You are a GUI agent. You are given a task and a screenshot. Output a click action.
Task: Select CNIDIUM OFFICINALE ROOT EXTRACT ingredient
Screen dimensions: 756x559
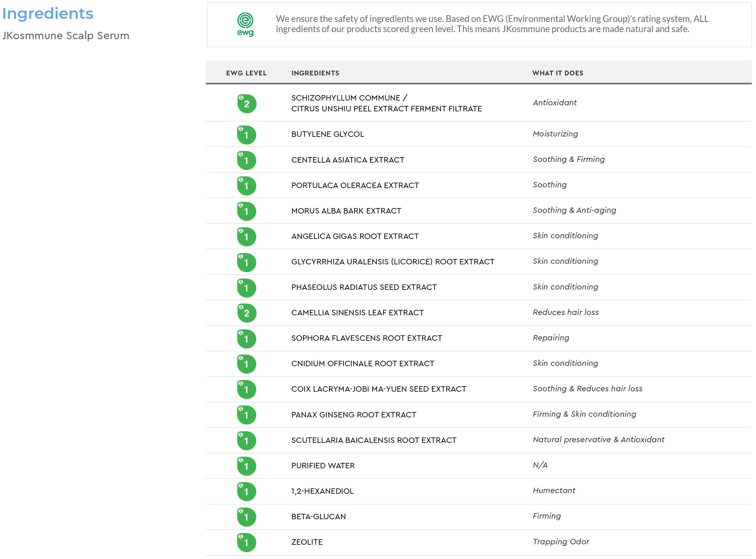(363, 364)
